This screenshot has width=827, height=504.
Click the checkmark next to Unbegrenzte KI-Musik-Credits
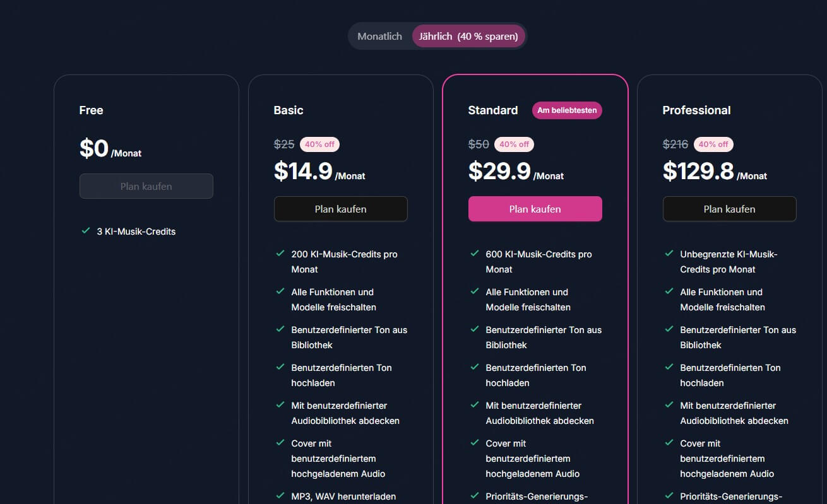(x=669, y=254)
